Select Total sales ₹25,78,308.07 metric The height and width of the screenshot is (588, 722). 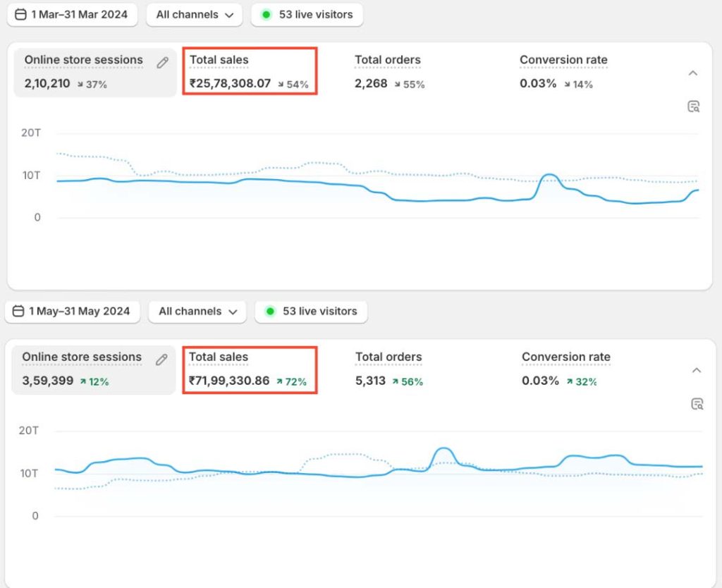tap(250, 71)
